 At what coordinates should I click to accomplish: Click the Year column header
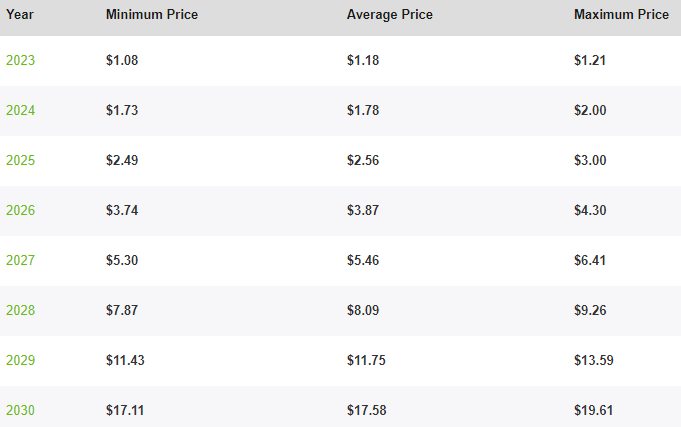tap(19, 15)
